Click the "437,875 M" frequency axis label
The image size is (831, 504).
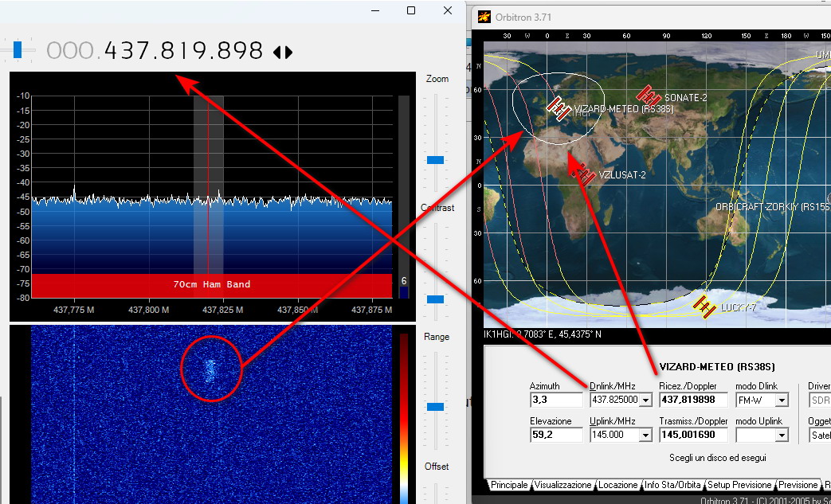point(372,310)
